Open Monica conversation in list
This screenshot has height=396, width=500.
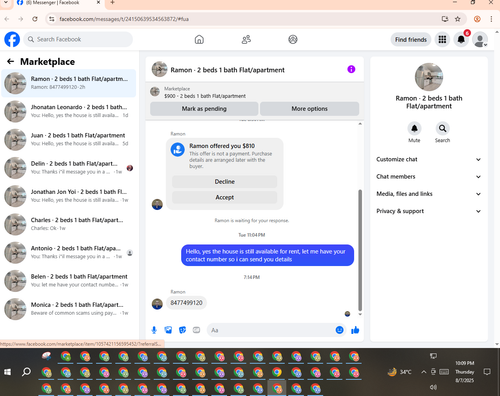coord(69,309)
